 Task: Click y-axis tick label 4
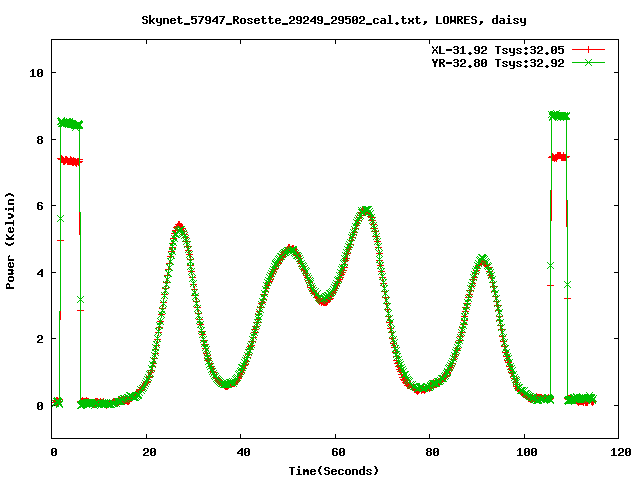tap(40, 273)
